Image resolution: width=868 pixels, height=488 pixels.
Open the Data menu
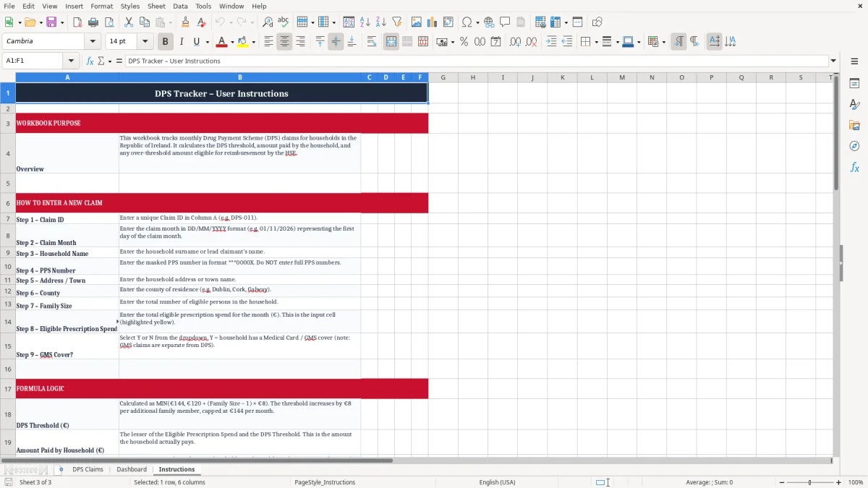tap(180, 6)
